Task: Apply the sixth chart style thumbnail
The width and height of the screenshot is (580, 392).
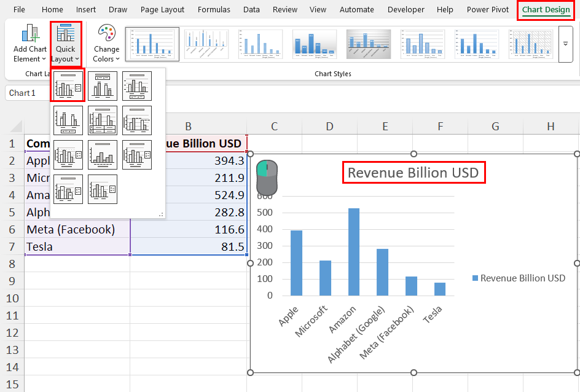Action: coord(423,44)
